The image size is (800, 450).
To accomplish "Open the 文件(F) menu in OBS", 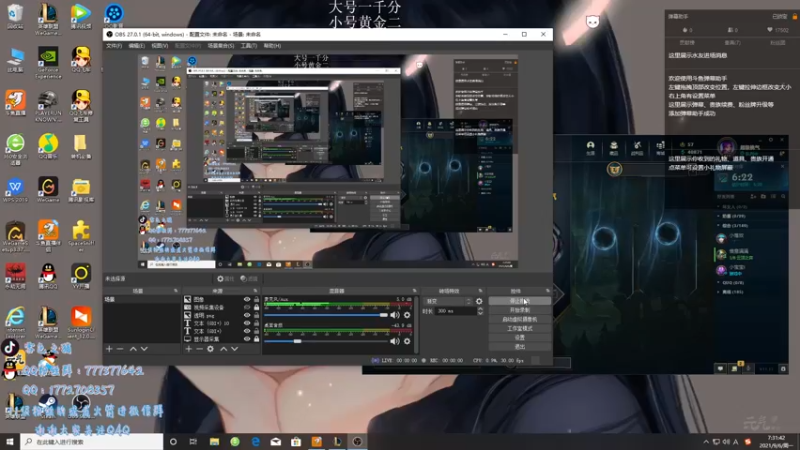I will (x=114, y=46).
